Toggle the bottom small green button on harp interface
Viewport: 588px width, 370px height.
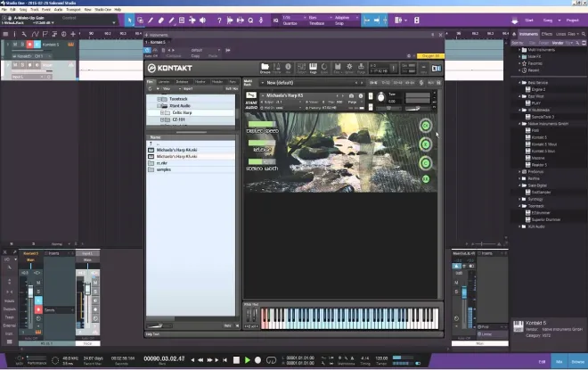click(426, 179)
